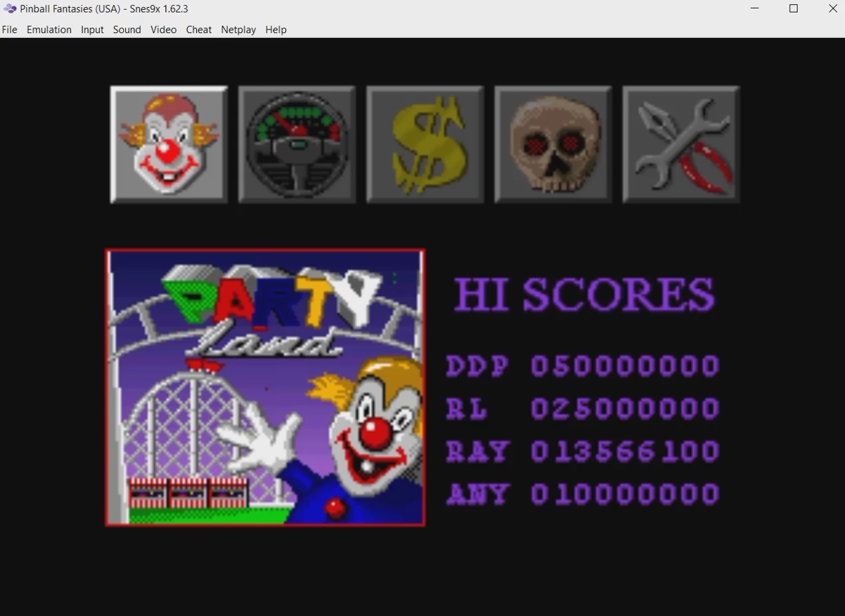The image size is (845, 616).
Task: Click the HI SCORES heading
Action: coord(584,294)
